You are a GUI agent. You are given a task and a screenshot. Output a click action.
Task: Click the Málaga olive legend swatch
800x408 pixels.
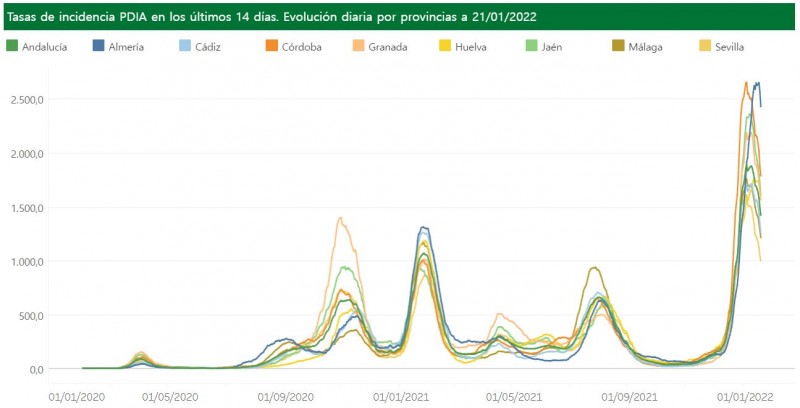pos(618,46)
